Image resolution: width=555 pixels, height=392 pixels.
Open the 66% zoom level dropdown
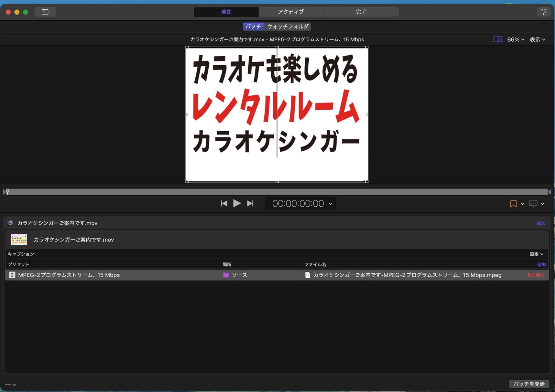(516, 39)
